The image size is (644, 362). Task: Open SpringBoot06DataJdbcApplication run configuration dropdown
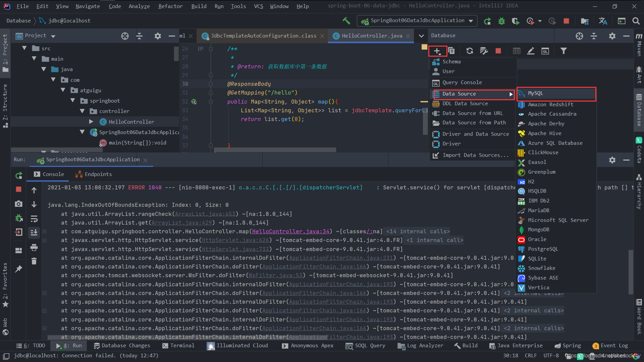(417, 21)
